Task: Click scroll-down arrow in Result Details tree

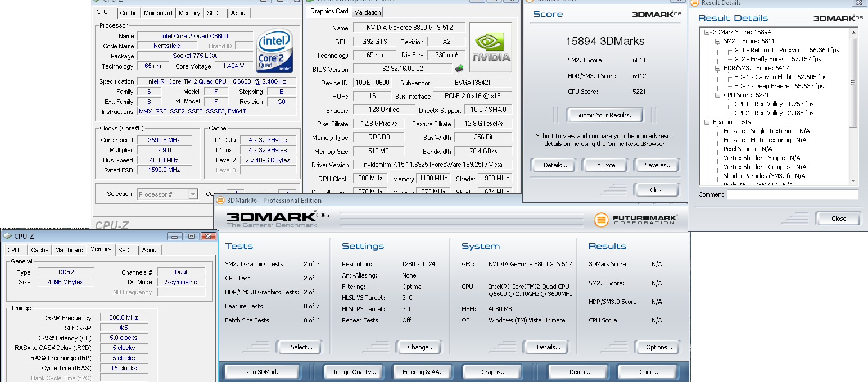Action: click(x=854, y=180)
